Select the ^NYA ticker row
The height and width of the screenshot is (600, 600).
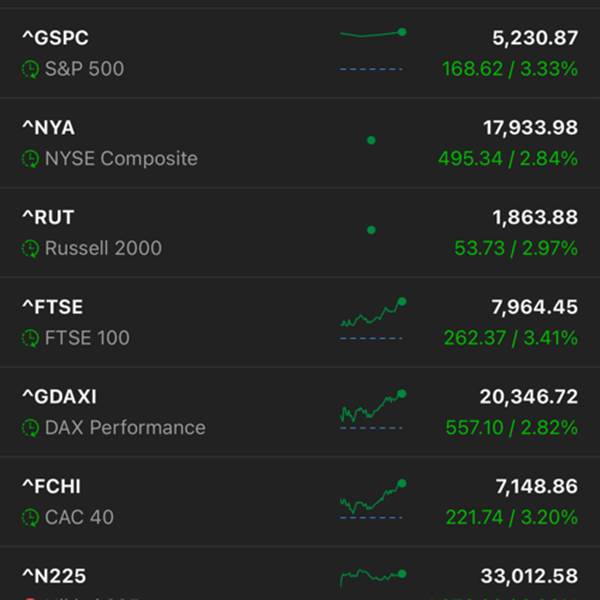click(300, 143)
